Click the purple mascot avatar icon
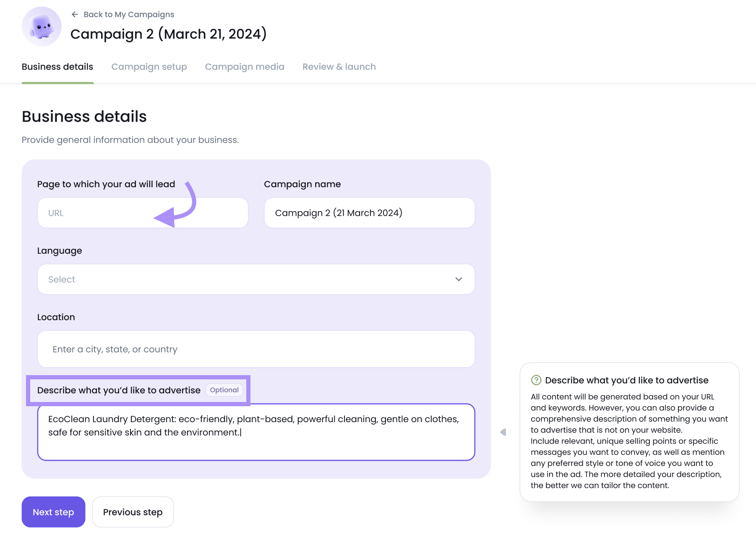Image resolution: width=756 pixels, height=543 pixels. pyautogui.click(x=42, y=26)
